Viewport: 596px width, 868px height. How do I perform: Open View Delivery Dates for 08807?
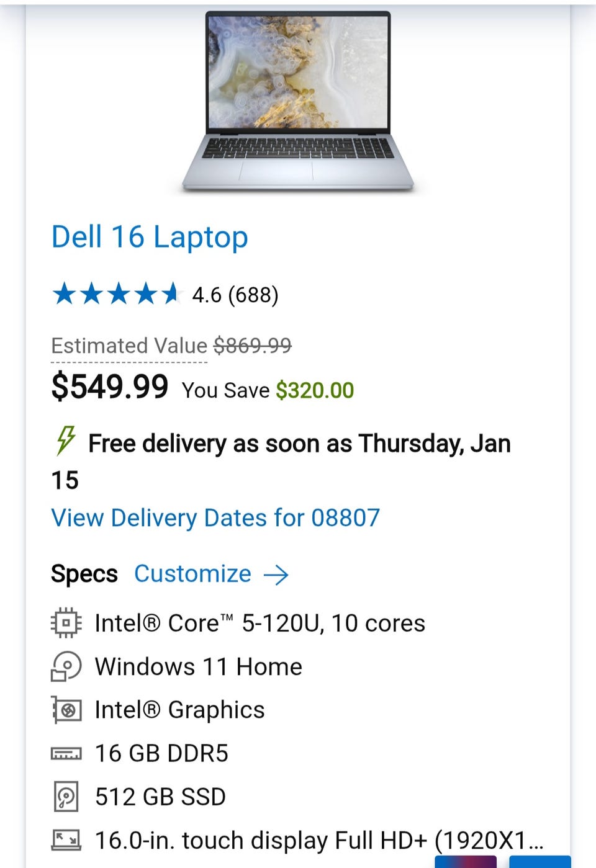click(215, 518)
